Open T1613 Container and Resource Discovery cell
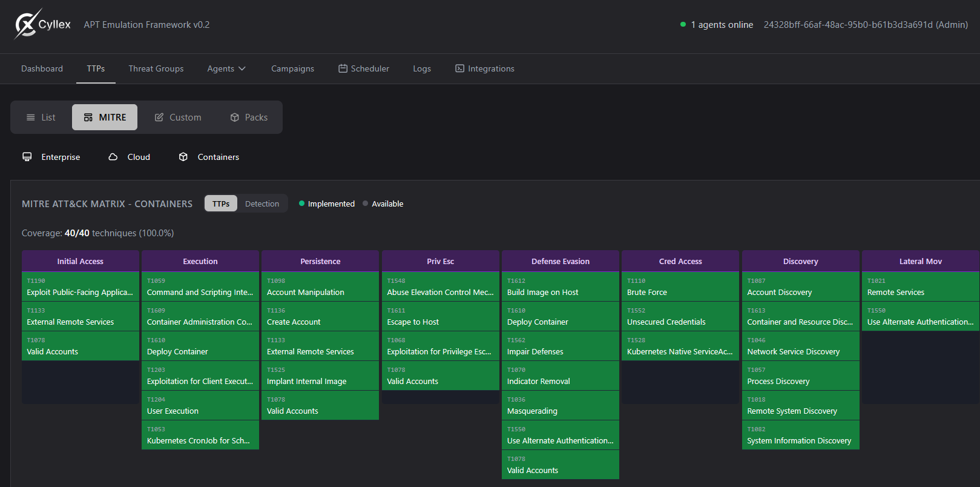The height and width of the screenshot is (487, 980). (801, 316)
